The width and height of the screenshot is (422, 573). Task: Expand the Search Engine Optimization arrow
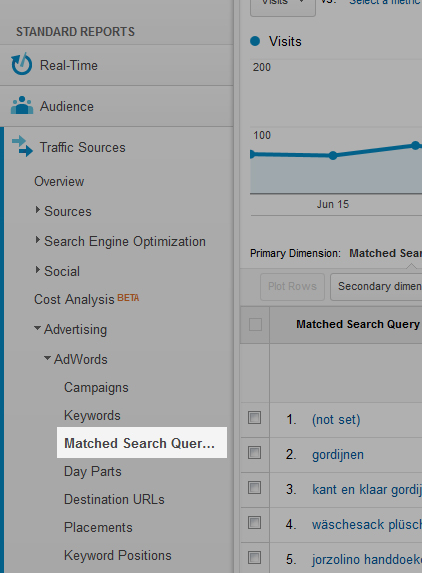pyautogui.click(x=37, y=240)
